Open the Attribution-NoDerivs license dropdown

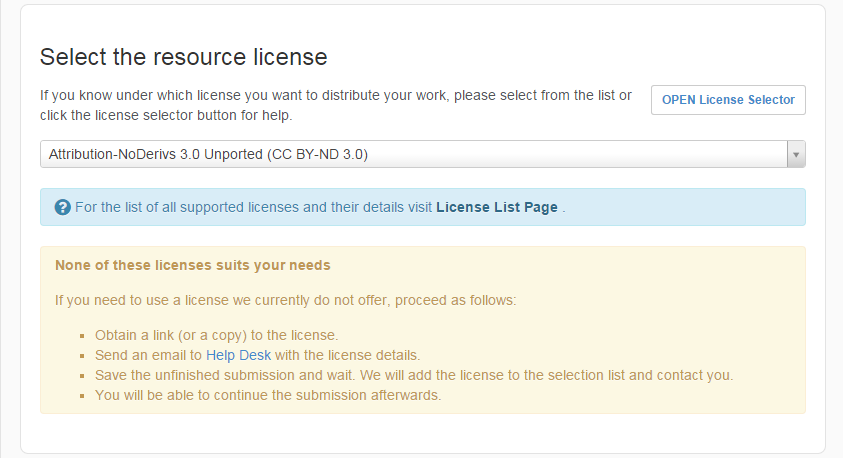(400, 154)
